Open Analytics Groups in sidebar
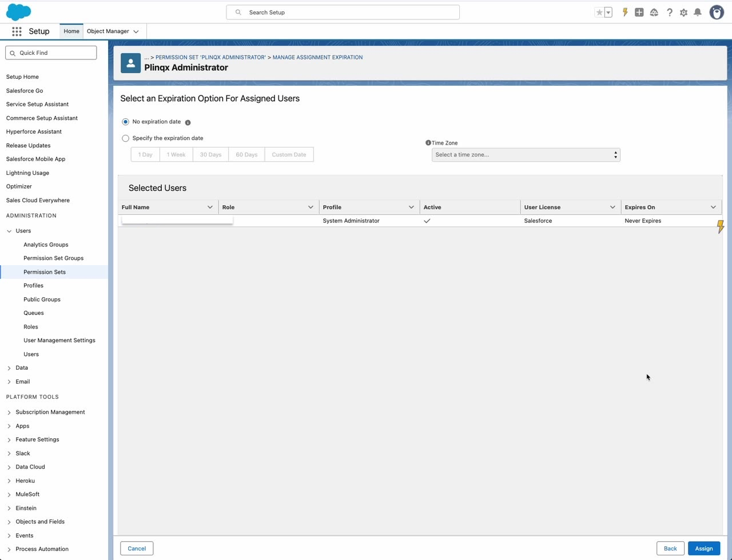The image size is (732, 560). (x=46, y=245)
